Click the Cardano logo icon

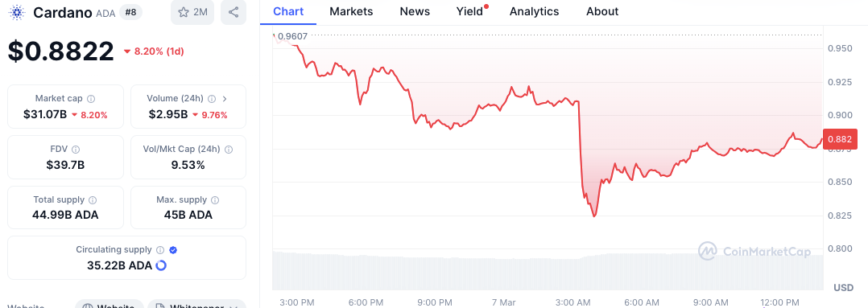click(19, 12)
